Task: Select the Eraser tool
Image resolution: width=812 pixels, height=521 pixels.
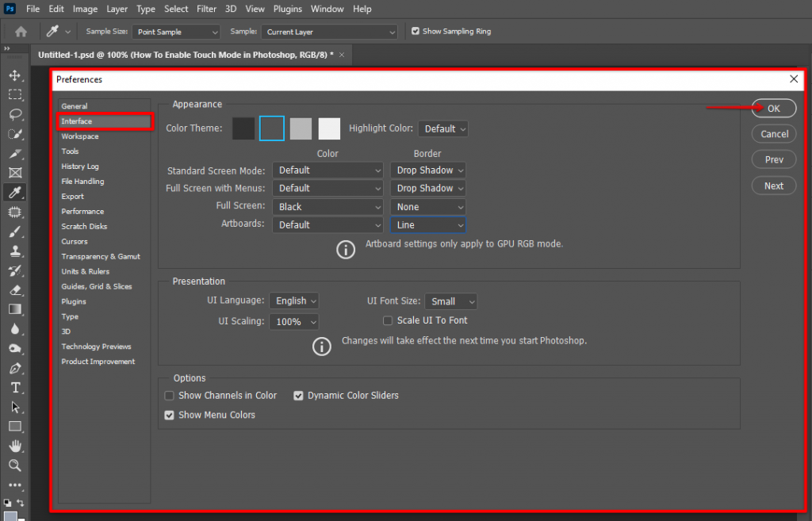Action: 16,290
